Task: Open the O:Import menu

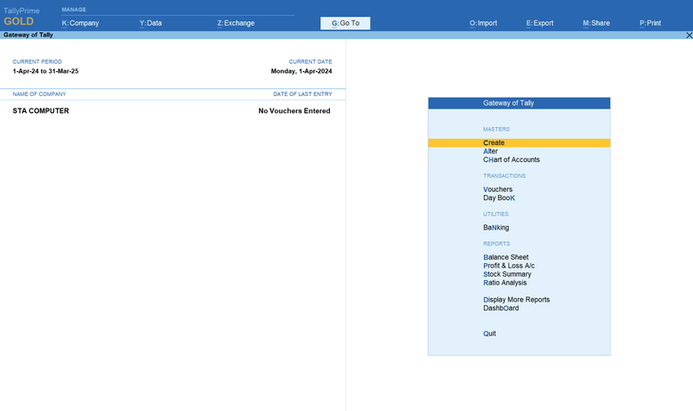Action: (x=483, y=23)
